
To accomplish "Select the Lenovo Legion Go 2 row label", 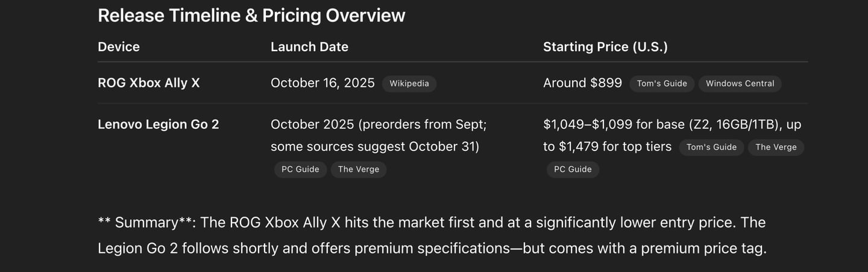I will coord(158,125).
